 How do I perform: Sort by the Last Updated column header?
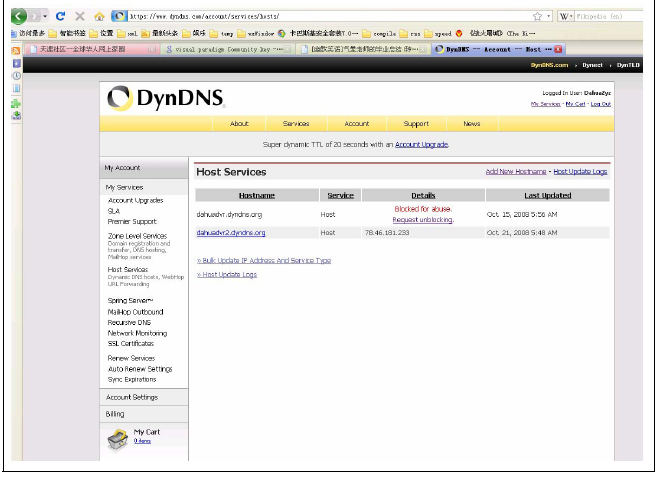click(x=548, y=195)
